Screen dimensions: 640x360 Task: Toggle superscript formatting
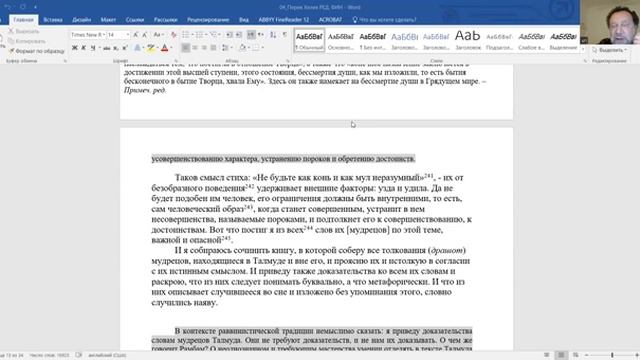[125, 48]
